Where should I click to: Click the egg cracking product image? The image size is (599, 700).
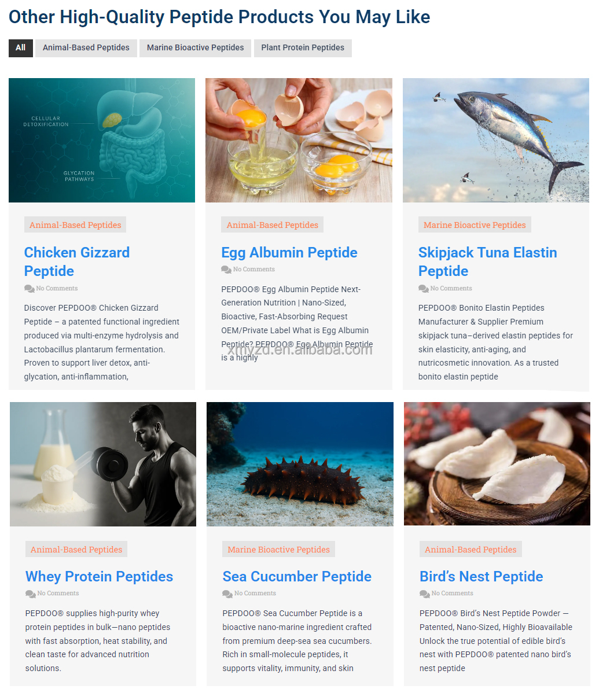[299, 140]
